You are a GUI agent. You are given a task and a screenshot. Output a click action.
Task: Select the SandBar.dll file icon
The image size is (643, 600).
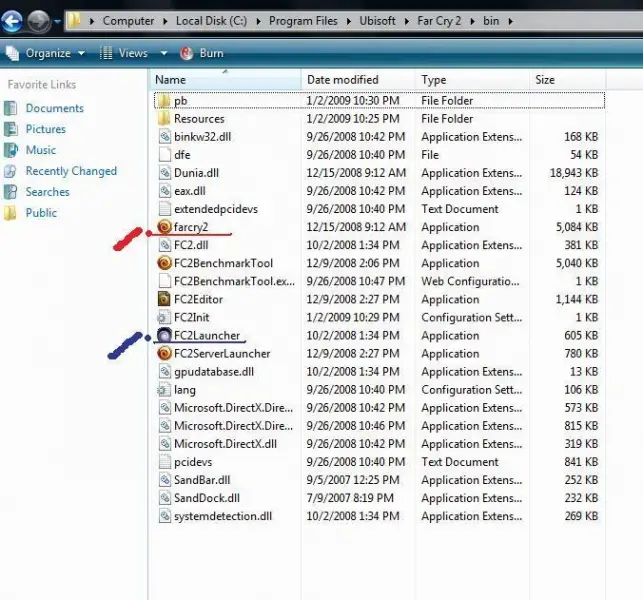[164, 480]
